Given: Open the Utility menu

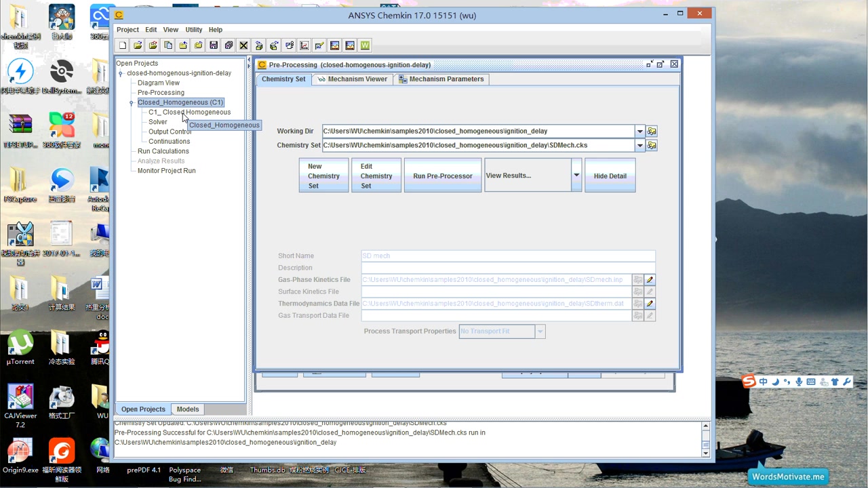Looking at the screenshot, I should pyautogui.click(x=194, y=30).
